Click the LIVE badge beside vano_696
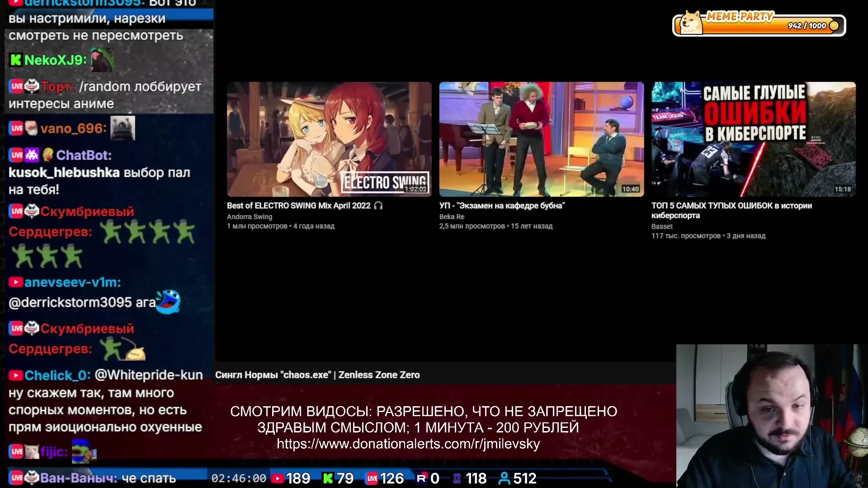This screenshot has height=488, width=868. 17,128
